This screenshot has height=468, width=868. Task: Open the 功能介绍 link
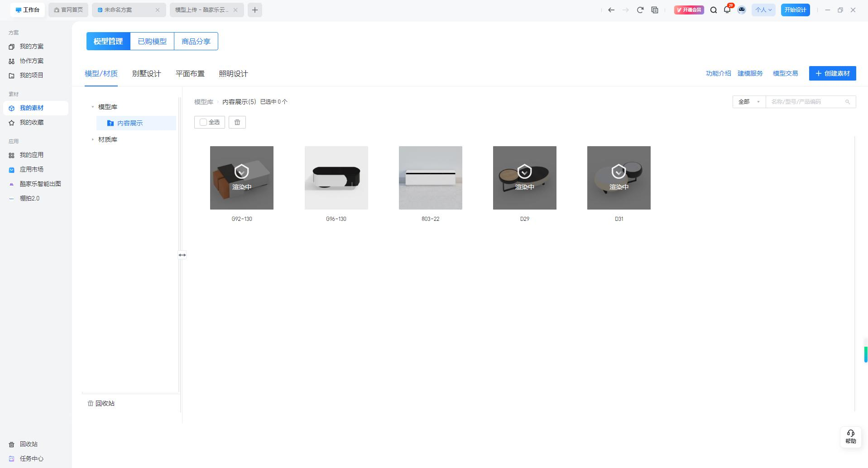coord(718,73)
